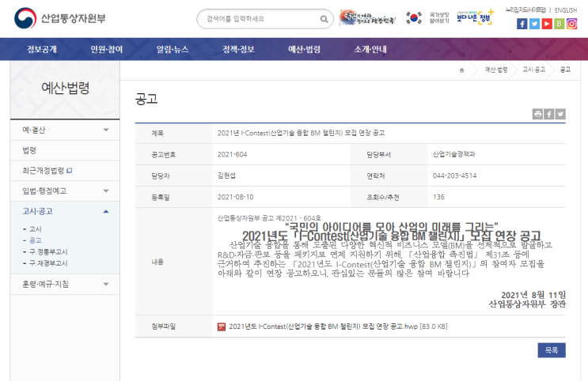Open 최근개정법령 in the sidebar
Screen dimensions: 588x381
click(x=44, y=171)
